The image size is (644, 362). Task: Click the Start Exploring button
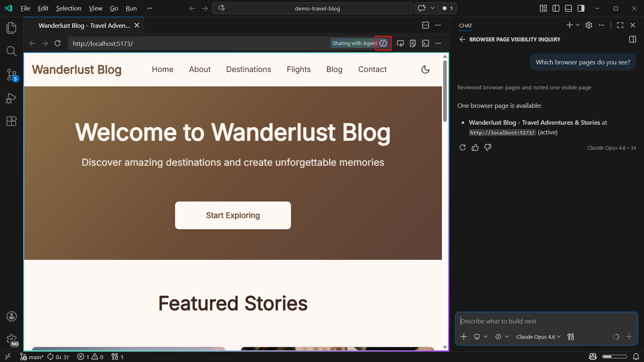click(233, 215)
